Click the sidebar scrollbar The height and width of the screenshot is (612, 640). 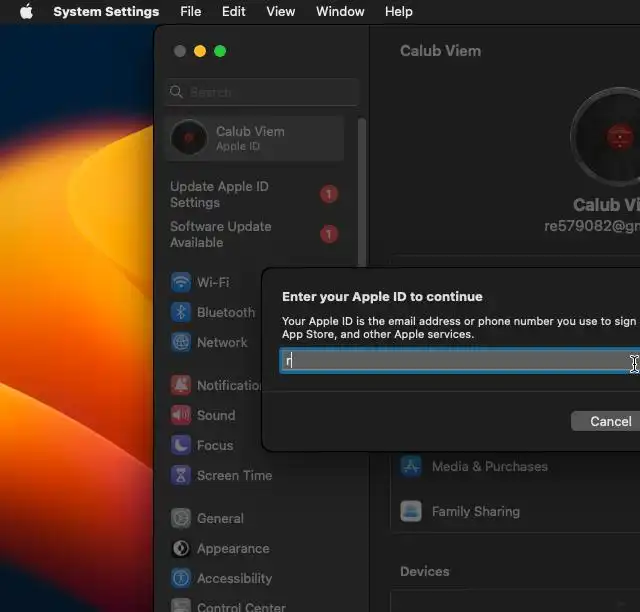[x=362, y=192]
